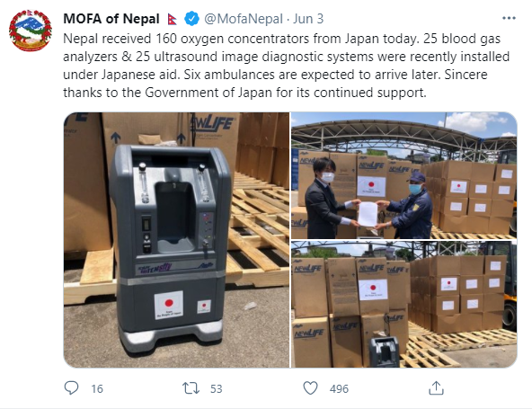
Task: Click the Japan flag sticker on concentrator
Action: (x=169, y=305)
